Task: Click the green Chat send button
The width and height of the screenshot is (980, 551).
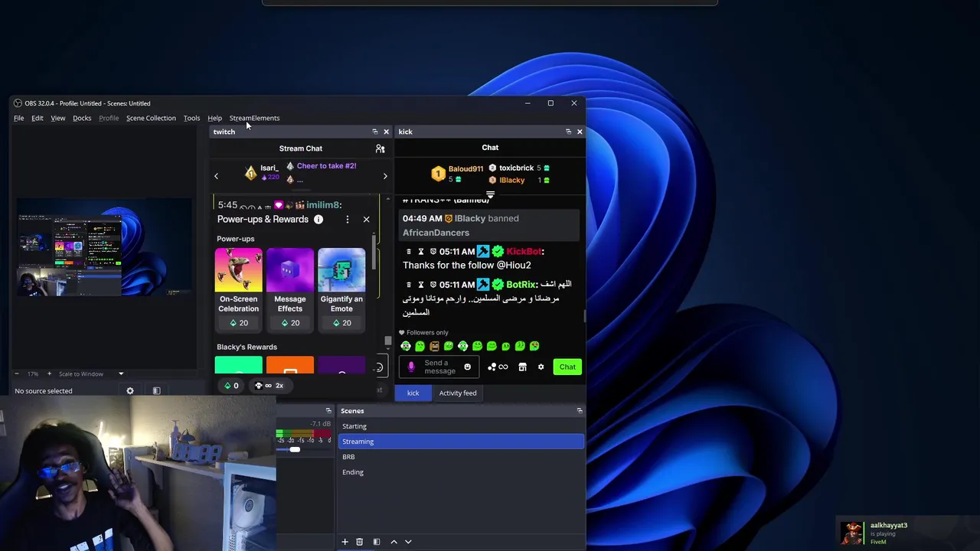Action: click(x=567, y=367)
